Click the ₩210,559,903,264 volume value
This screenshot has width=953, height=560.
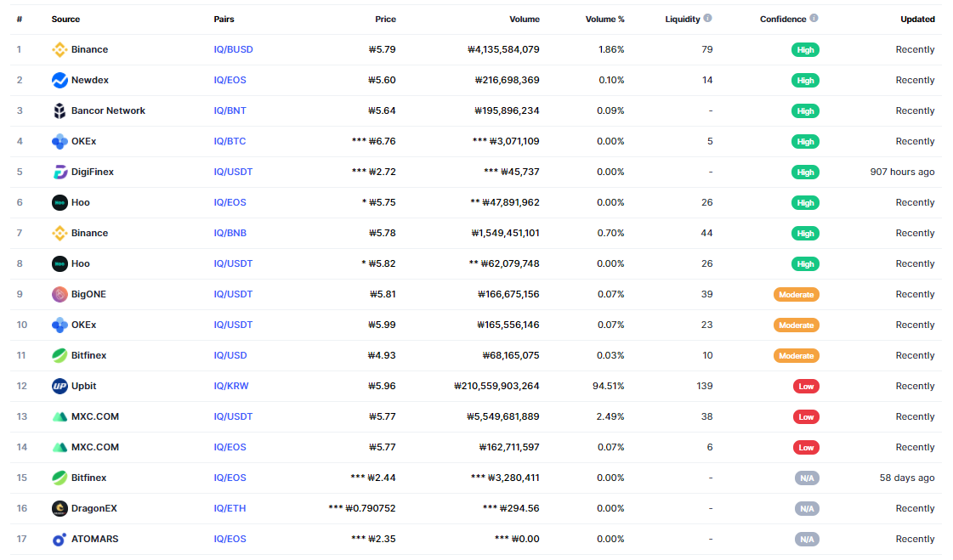(496, 387)
